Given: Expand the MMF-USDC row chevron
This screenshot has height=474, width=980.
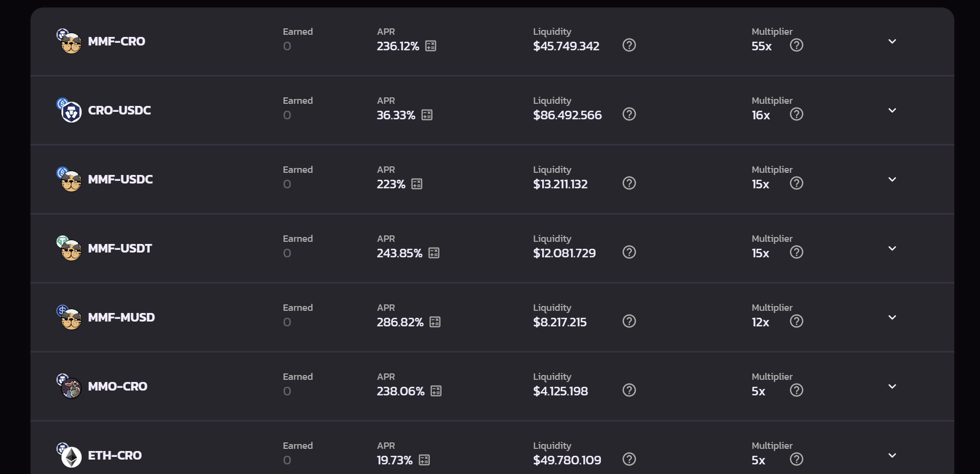Looking at the screenshot, I should coord(892,179).
